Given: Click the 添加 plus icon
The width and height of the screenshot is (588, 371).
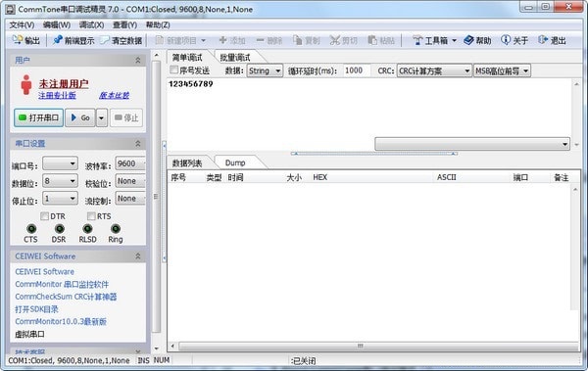Looking at the screenshot, I should coord(222,40).
